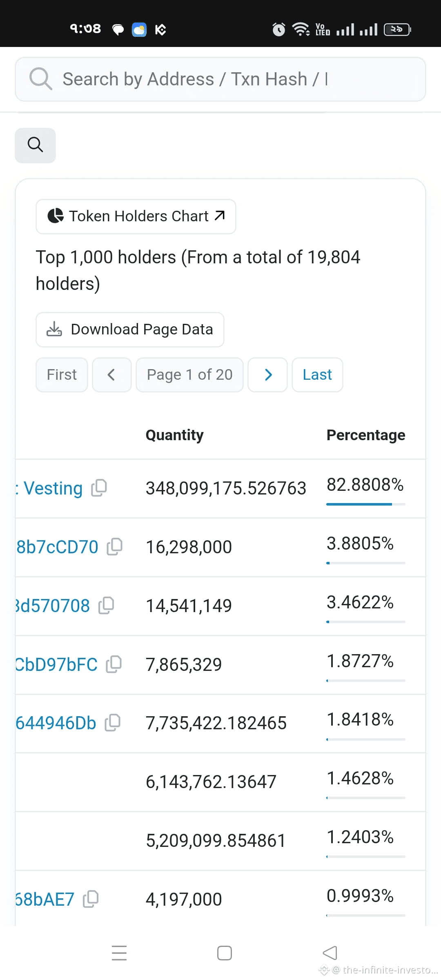Screen dimensions: 441x980
Task: Jump to Last holders page
Action: tap(317, 375)
